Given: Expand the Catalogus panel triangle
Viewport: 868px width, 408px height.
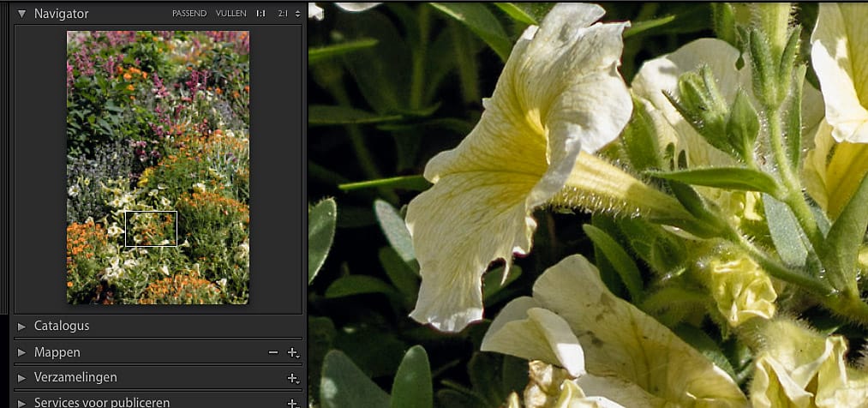Looking at the screenshot, I should pyautogui.click(x=21, y=327).
